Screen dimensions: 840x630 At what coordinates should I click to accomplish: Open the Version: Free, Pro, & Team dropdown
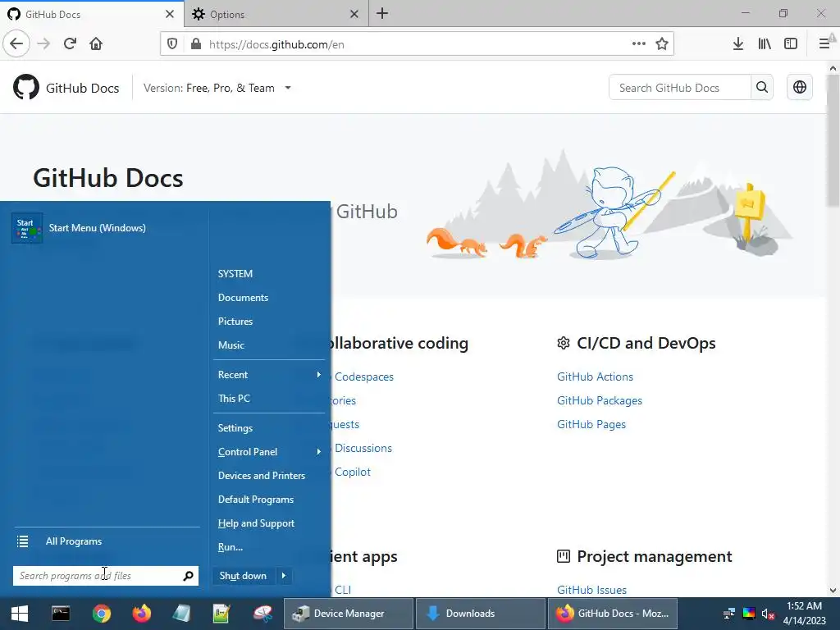pos(217,88)
